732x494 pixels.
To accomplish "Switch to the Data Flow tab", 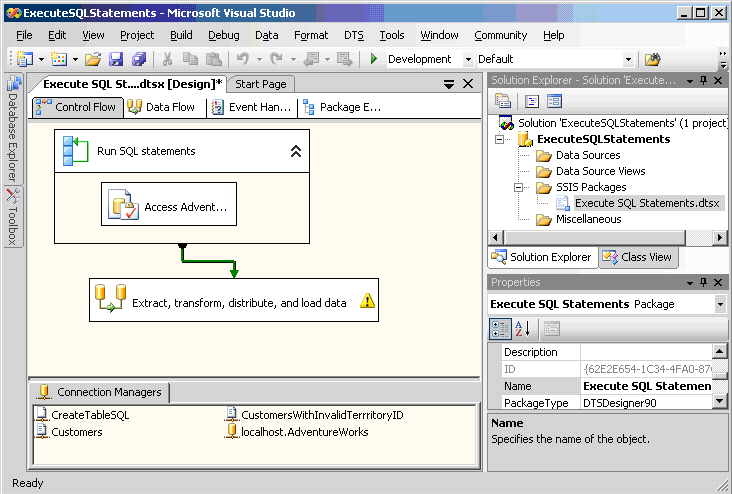I will 162,107.
